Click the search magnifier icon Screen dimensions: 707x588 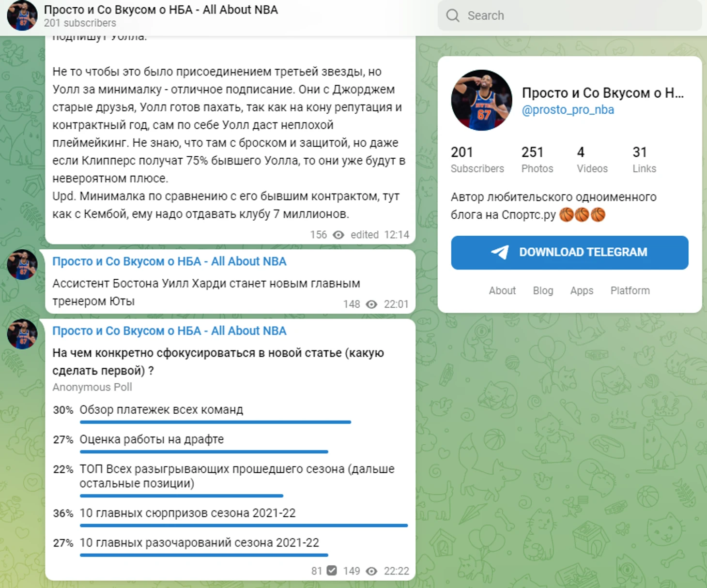tap(453, 15)
